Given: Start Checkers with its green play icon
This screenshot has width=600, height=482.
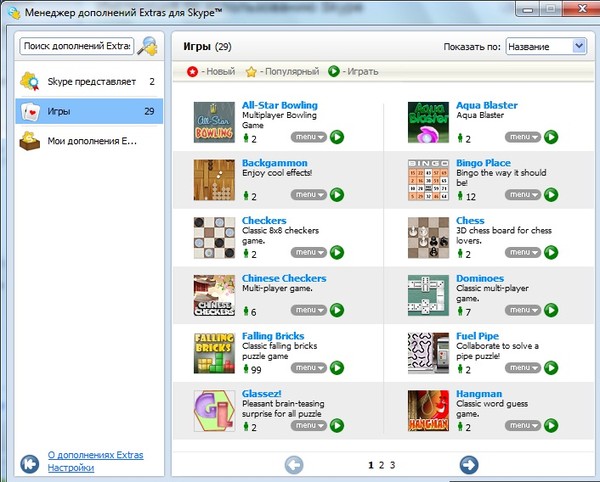Looking at the screenshot, I should click(337, 252).
